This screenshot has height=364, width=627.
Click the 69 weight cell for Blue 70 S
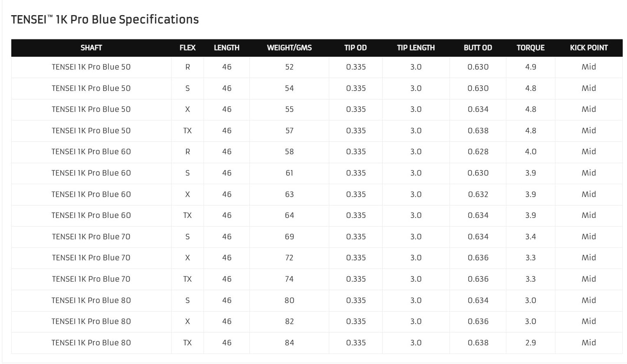(x=289, y=237)
